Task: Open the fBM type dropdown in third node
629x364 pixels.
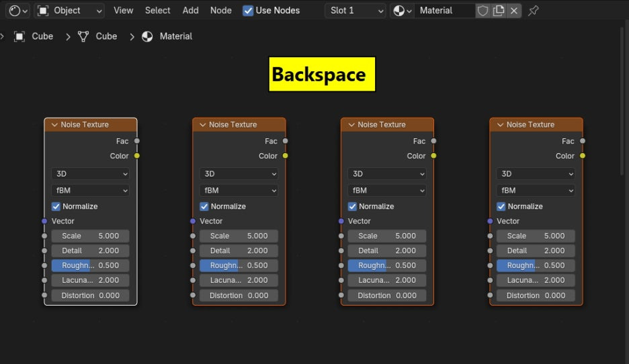Action: (387, 191)
